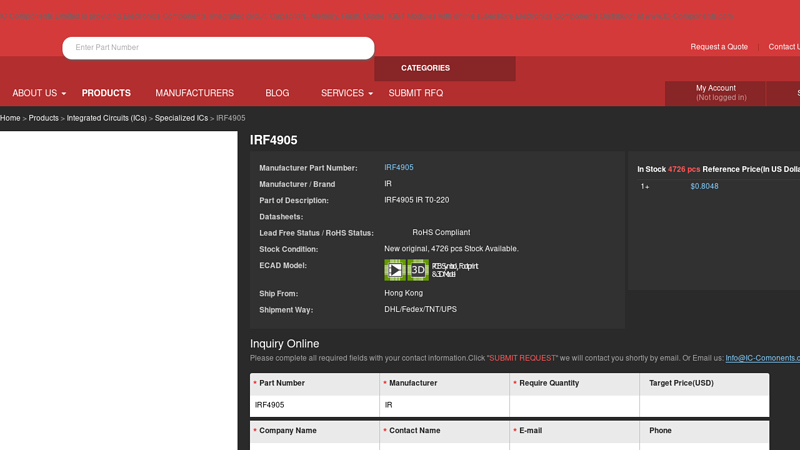Open the ECAD 3D model icon

(x=418, y=270)
